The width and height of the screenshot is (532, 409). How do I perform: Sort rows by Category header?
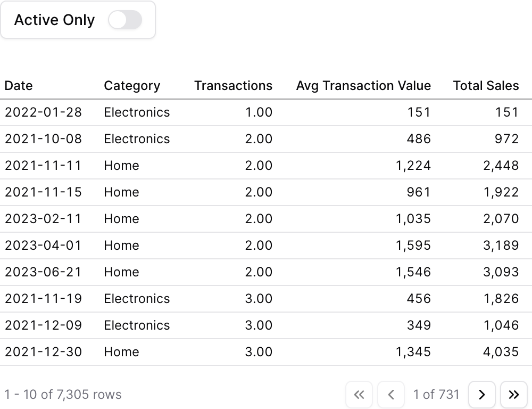(x=131, y=86)
